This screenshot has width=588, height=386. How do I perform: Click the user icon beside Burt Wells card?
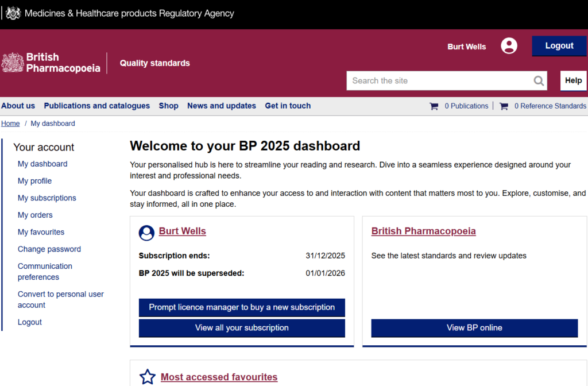pyautogui.click(x=146, y=233)
